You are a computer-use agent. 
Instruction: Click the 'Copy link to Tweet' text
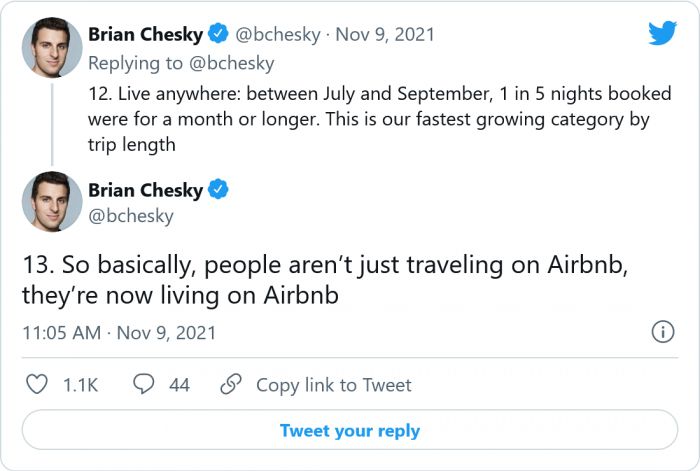[x=333, y=385]
